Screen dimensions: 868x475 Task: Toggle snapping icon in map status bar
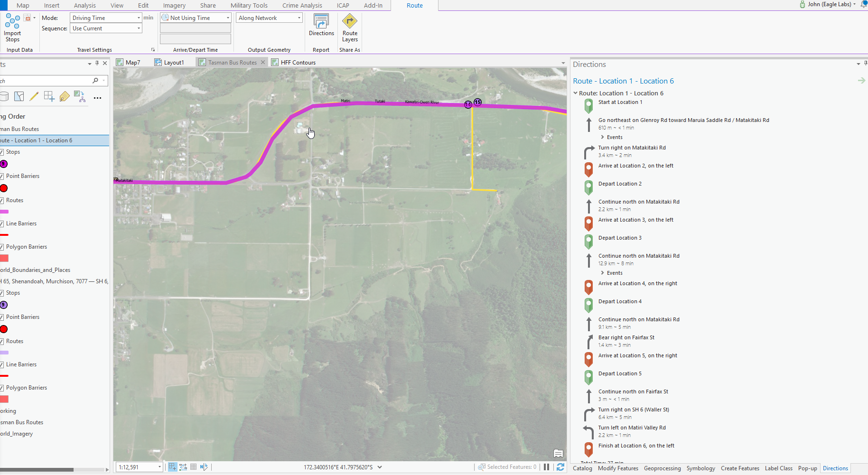click(172, 467)
